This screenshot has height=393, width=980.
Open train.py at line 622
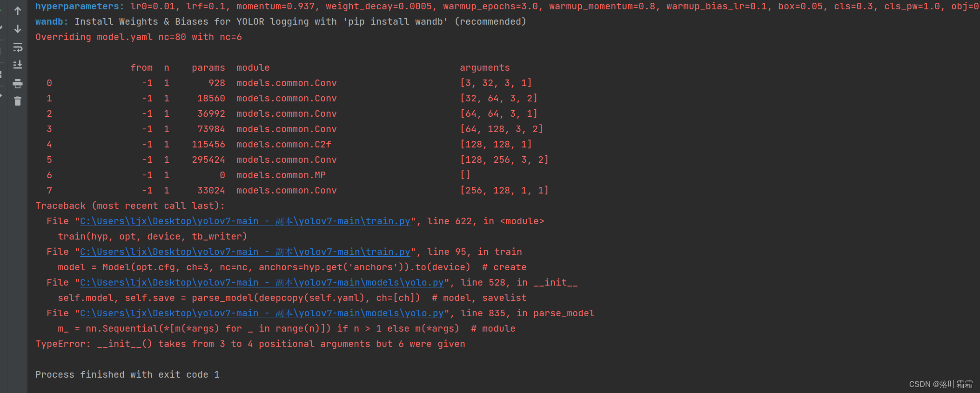[x=245, y=221]
